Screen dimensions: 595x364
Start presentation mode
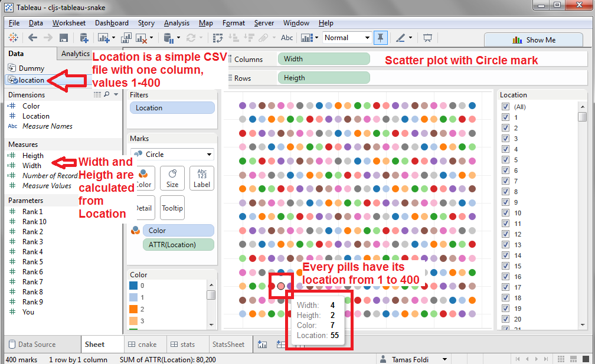[427, 38]
